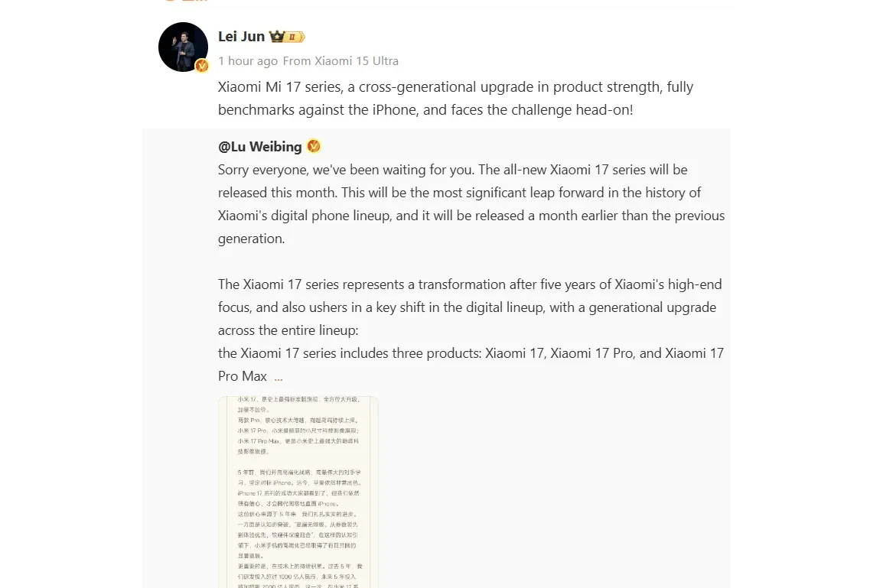
Task: Click 'across the entire lineup:' line
Action: [288, 330]
